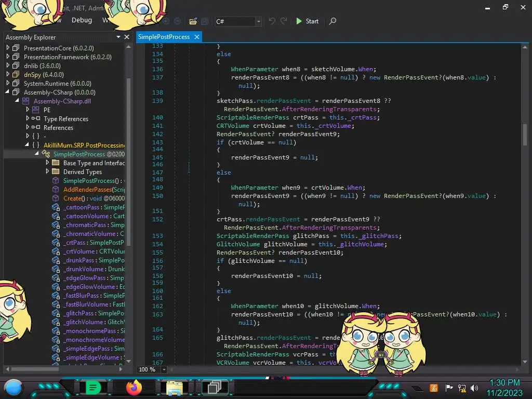This screenshot has height=399, width=532.
Task: Expand dnSpy (6.4.0.0) assembly node
Action: 8,74
